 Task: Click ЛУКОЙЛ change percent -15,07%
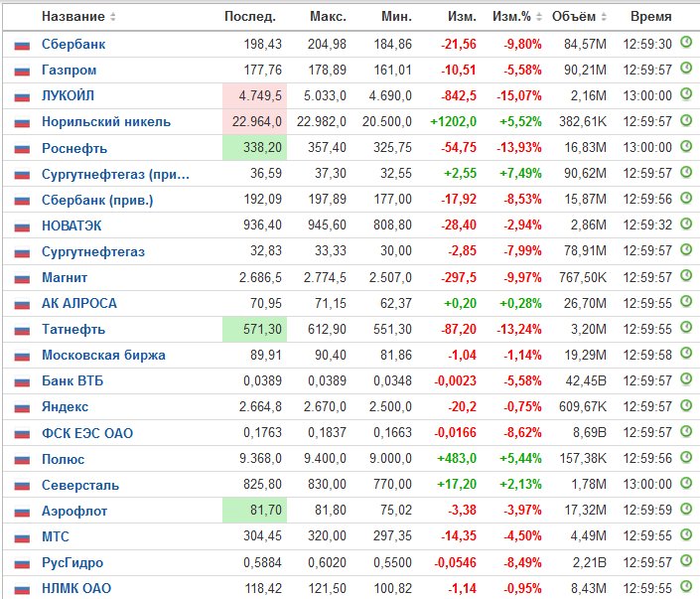[x=518, y=95]
